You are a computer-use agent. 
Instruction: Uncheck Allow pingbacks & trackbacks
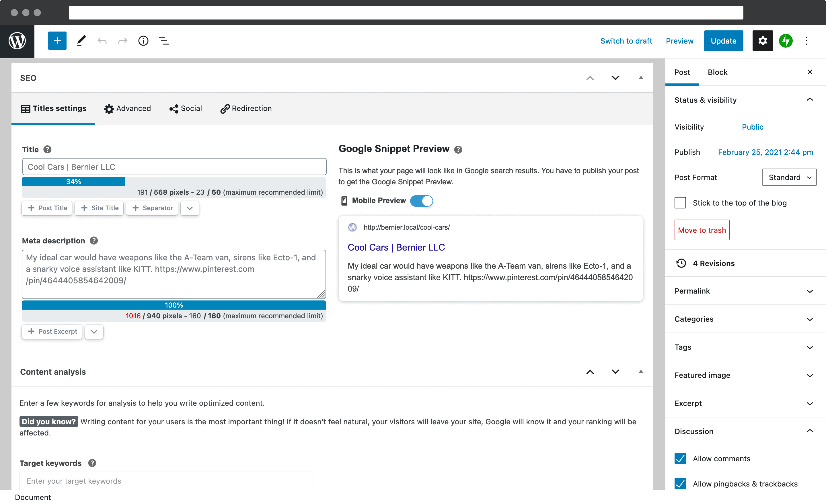[x=680, y=484]
